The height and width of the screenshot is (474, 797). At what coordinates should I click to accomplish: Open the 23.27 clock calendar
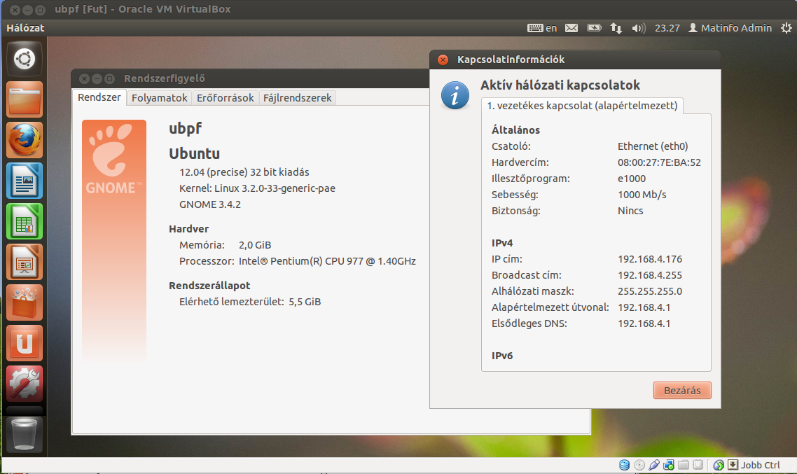click(x=667, y=28)
